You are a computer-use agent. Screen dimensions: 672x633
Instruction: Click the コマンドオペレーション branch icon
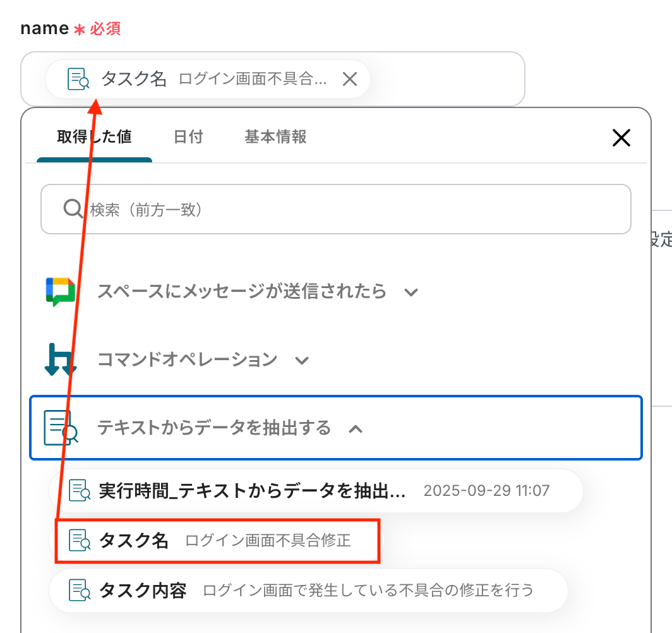(61, 359)
